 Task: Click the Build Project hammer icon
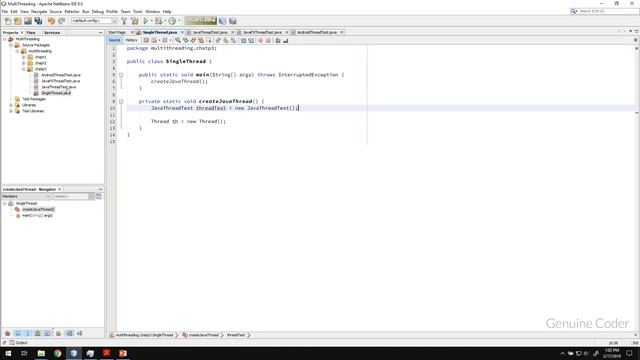pyautogui.click(x=124, y=21)
